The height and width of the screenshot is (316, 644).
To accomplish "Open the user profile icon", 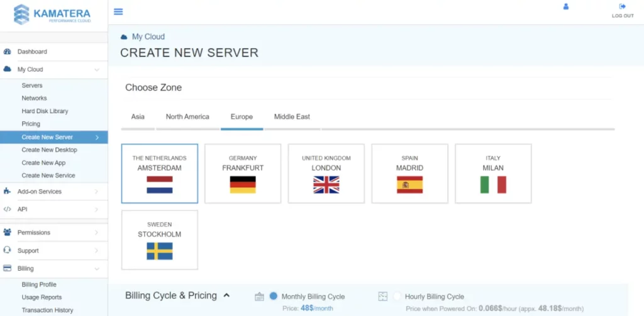I will point(566,6).
